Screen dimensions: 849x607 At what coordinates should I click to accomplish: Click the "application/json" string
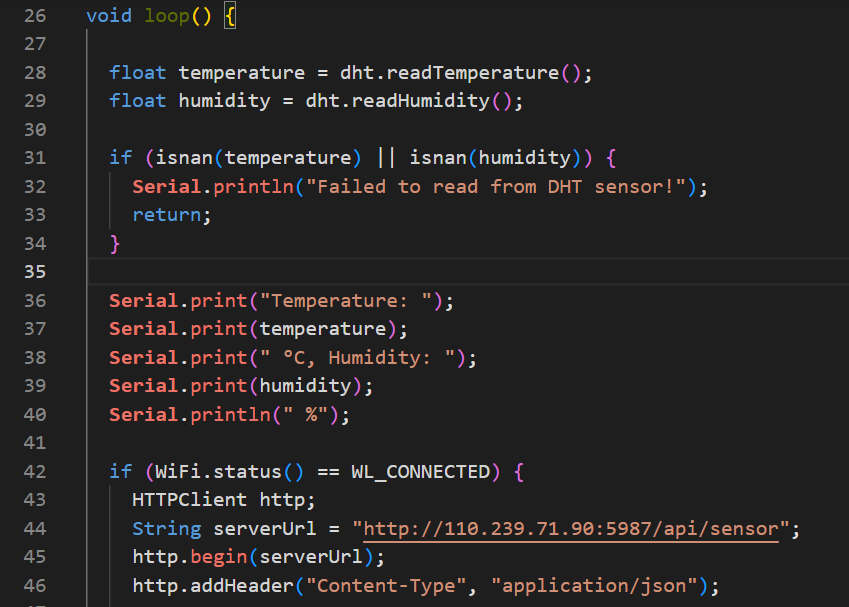click(x=594, y=586)
